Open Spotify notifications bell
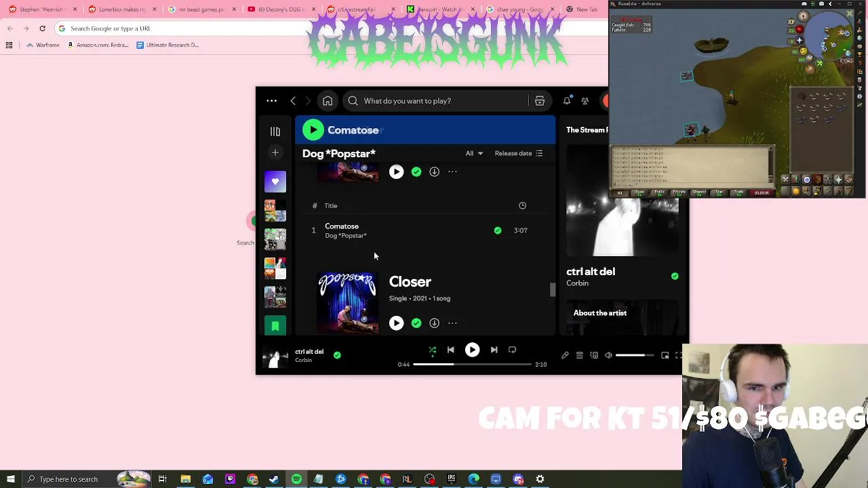868x488 pixels. pyautogui.click(x=567, y=101)
